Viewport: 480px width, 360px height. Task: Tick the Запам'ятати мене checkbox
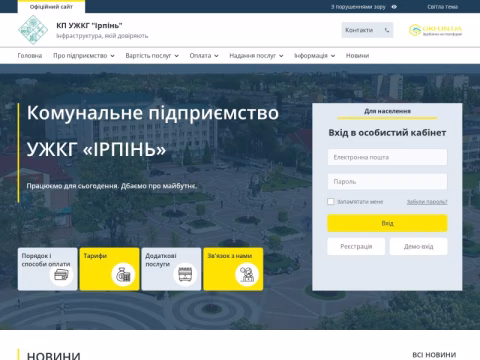tap(331, 201)
